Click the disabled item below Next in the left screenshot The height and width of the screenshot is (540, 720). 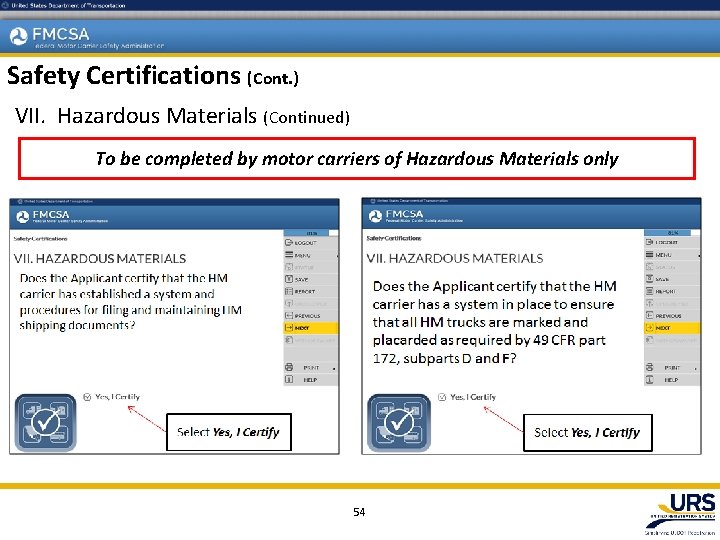click(x=310, y=340)
